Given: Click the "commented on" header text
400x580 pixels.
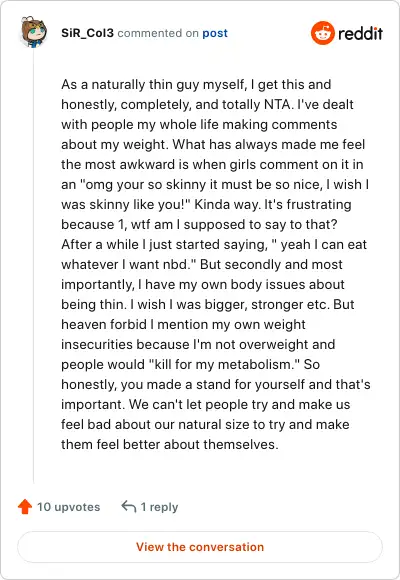Looking at the screenshot, I should pyautogui.click(x=158, y=33).
